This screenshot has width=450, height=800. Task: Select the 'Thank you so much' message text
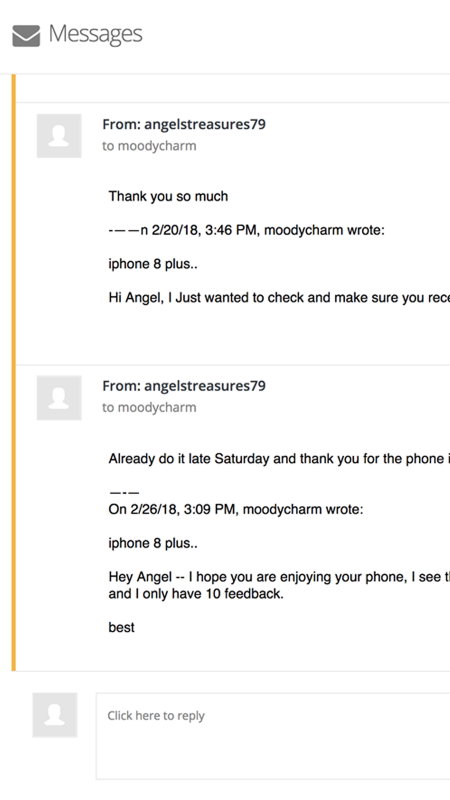(x=168, y=196)
